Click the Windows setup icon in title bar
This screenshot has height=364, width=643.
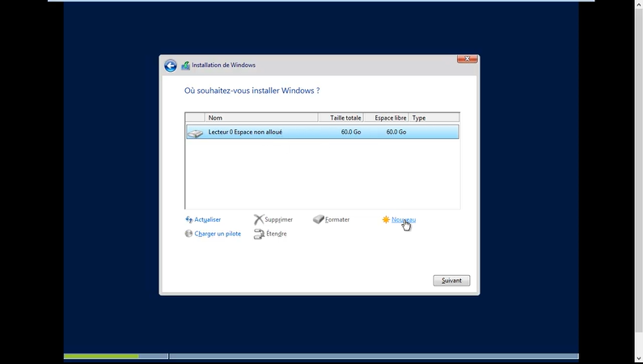pyautogui.click(x=186, y=66)
